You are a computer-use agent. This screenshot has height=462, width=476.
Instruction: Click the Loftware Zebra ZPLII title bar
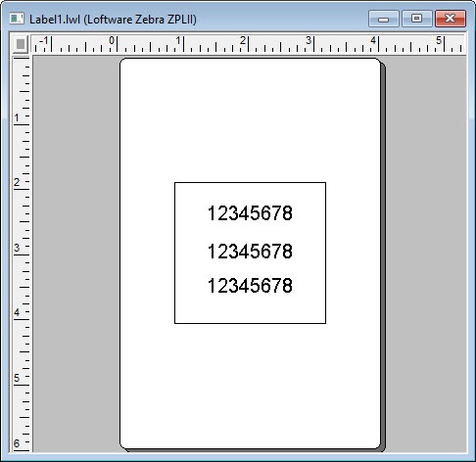click(113, 20)
